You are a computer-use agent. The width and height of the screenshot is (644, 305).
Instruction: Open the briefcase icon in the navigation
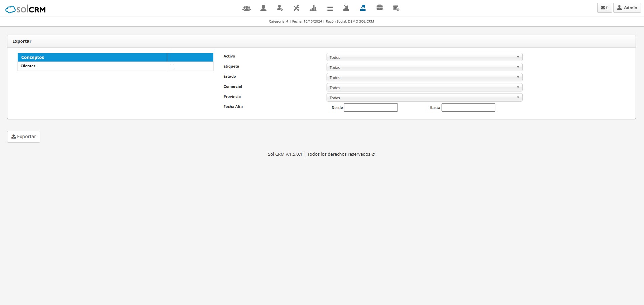click(x=379, y=8)
